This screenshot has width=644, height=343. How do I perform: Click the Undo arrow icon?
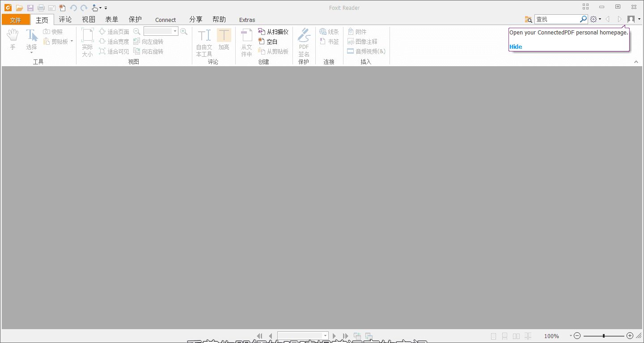[73, 8]
